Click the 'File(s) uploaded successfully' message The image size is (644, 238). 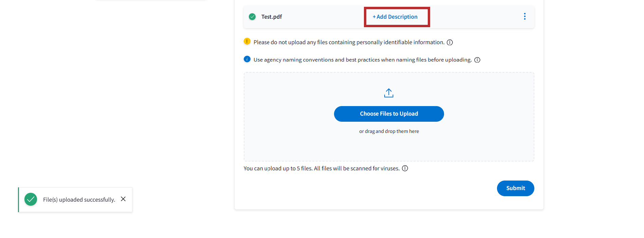[79, 200]
